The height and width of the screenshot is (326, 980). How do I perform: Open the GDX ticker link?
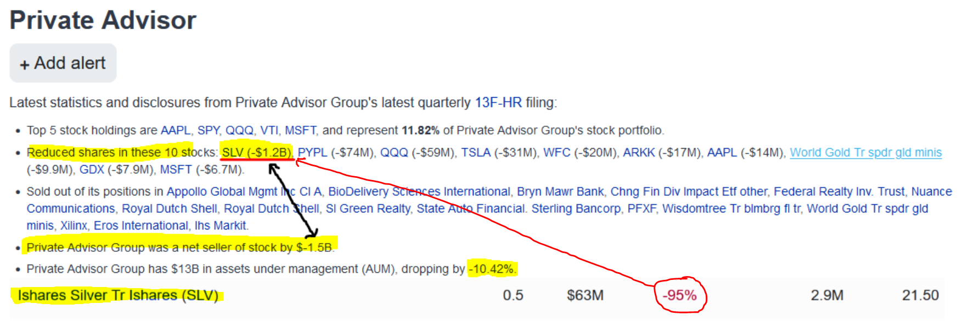[92, 170]
